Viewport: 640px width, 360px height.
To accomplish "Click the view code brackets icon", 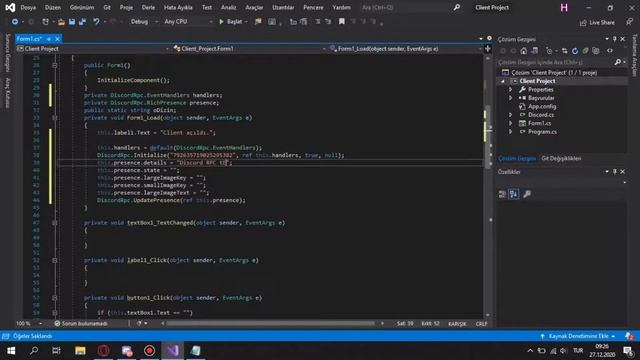I will pos(610,51).
